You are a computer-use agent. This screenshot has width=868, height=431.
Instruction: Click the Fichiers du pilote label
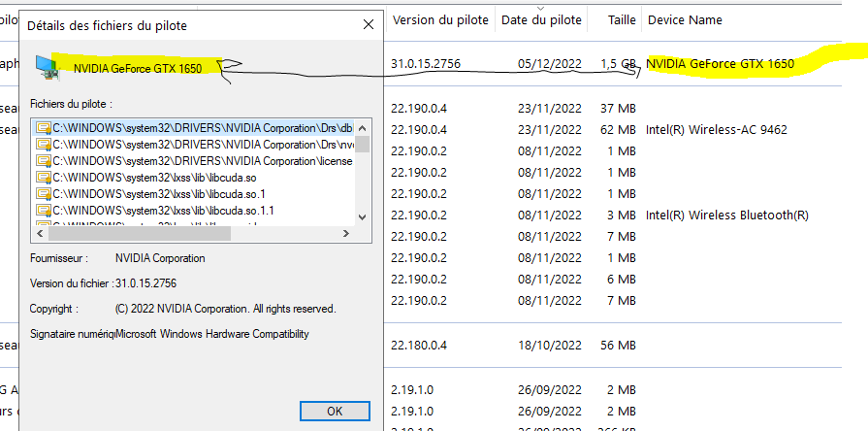(72, 104)
